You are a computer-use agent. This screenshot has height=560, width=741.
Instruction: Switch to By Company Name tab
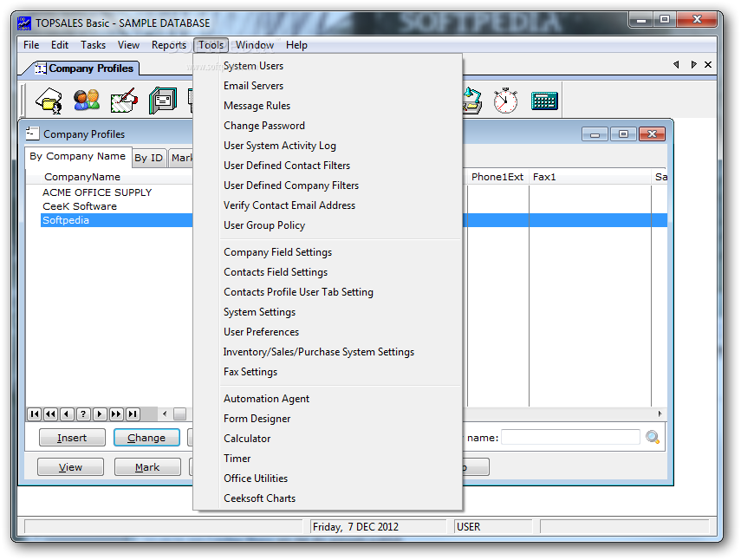tap(77, 156)
